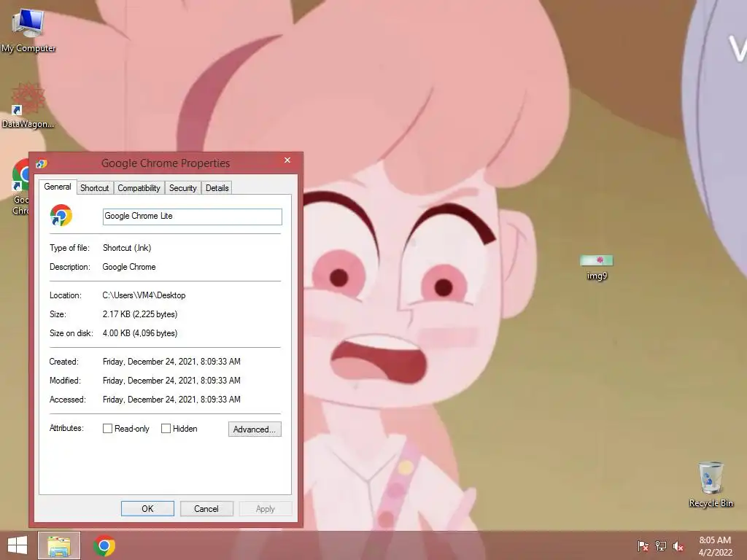Screen dimensions: 747x560
Task: Open the network tray icon
Action: (660, 545)
